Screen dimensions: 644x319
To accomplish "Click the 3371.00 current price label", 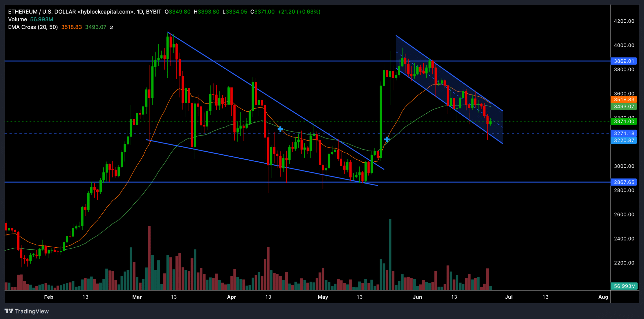I will (x=624, y=121).
